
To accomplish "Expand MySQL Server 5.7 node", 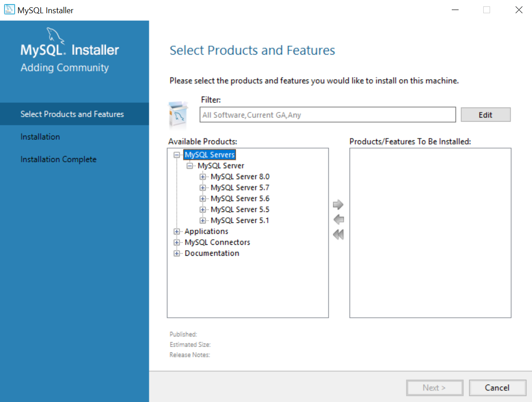I will 202,188.
